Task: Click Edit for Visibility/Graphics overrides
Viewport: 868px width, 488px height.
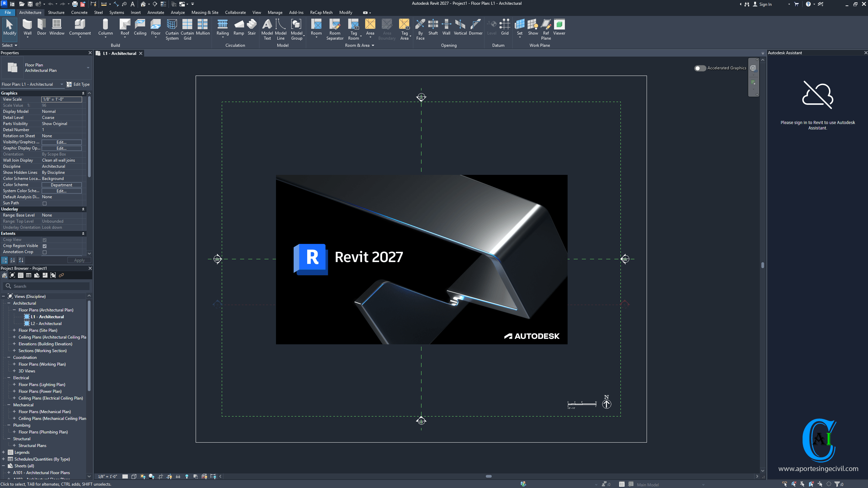Action: 61,142
